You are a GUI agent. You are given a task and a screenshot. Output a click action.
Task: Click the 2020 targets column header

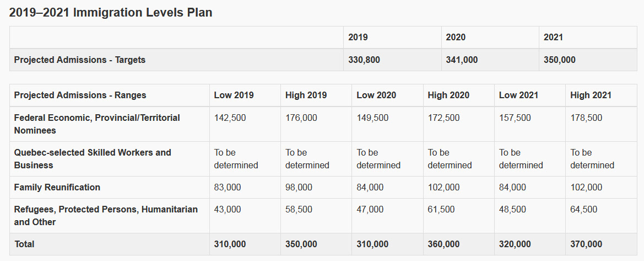coord(456,38)
